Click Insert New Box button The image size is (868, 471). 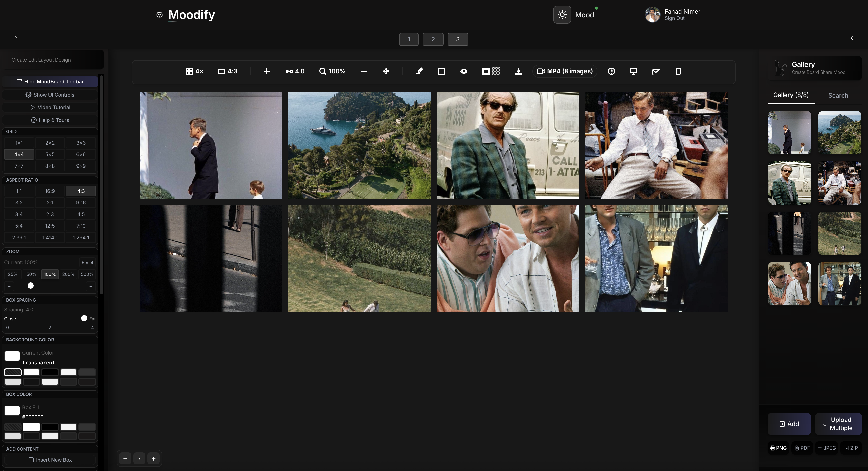click(50, 460)
